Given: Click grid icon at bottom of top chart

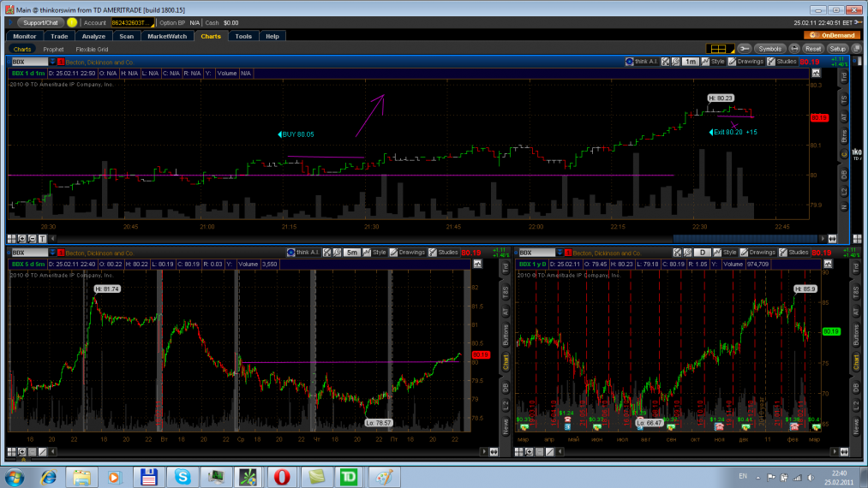Looking at the screenshot, I should tap(12, 239).
